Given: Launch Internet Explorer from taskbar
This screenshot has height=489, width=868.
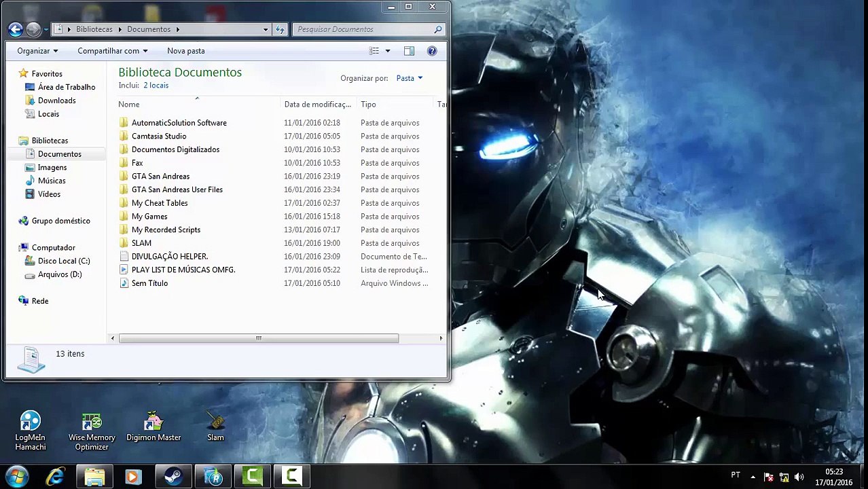Looking at the screenshot, I should 55,477.
